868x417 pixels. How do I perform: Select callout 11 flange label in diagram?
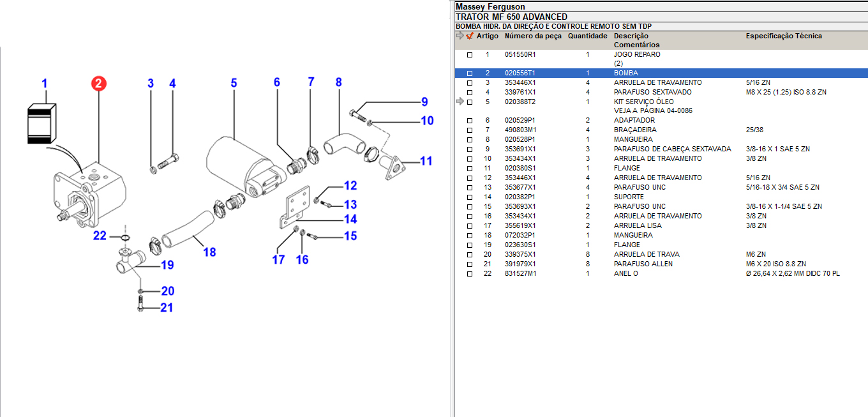point(426,161)
